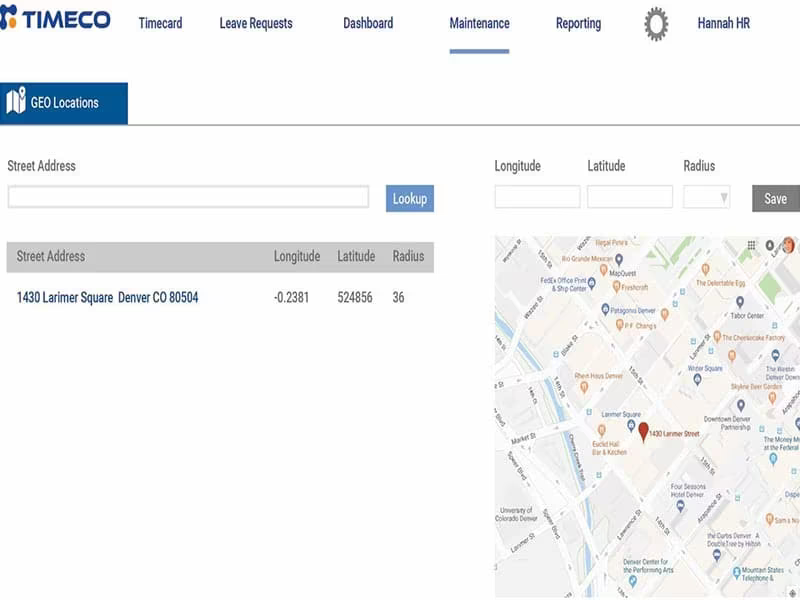Click the GEO Locations map icon
The width and height of the screenshot is (800, 600).
pos(16,100)
